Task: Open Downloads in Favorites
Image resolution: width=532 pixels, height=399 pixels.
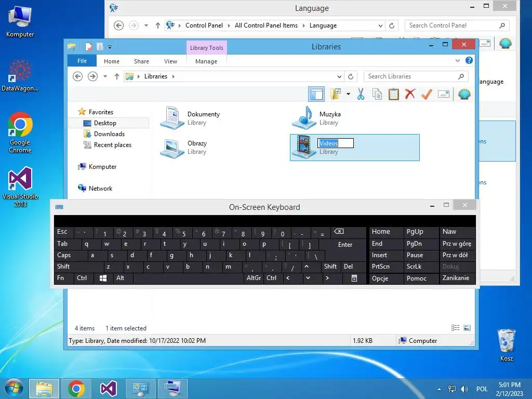Action: pos(109,134)
